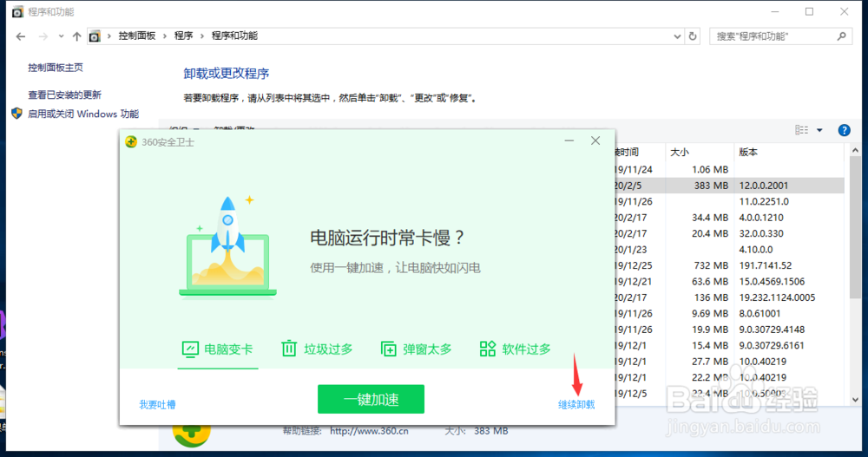Select row with version 191.7141.52
This screenshot has width=868, height=457.
729,265
